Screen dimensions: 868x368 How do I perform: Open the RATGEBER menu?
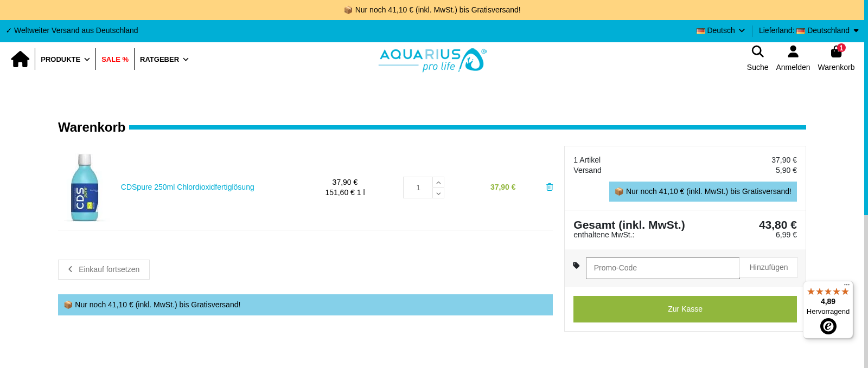[164, 60]
